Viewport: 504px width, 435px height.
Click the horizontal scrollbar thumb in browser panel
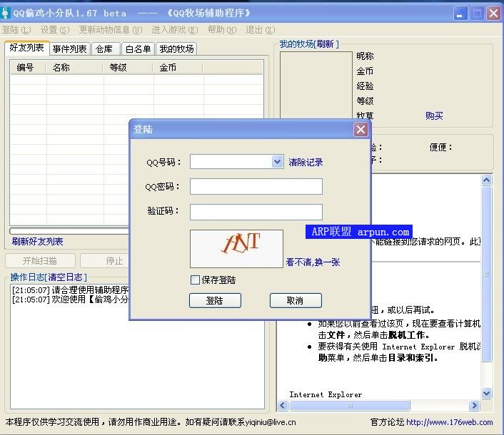[x=350, y=406]
